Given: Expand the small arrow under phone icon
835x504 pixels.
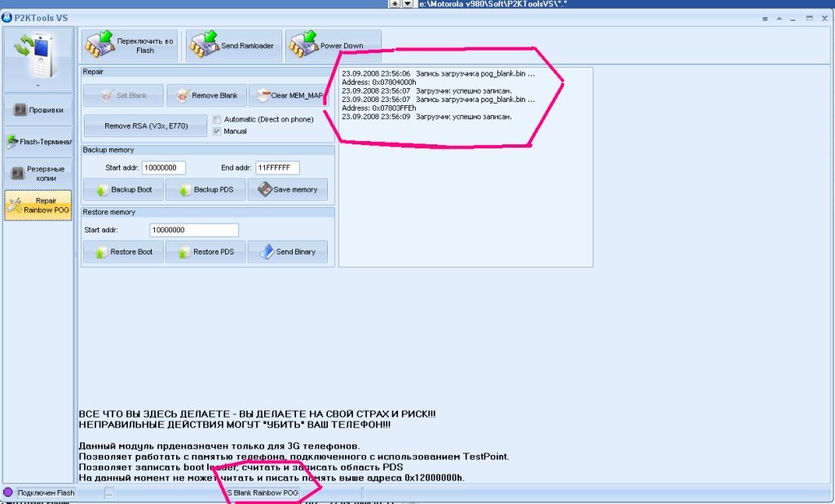Looking at the screenshot, I should pos(38,86).
